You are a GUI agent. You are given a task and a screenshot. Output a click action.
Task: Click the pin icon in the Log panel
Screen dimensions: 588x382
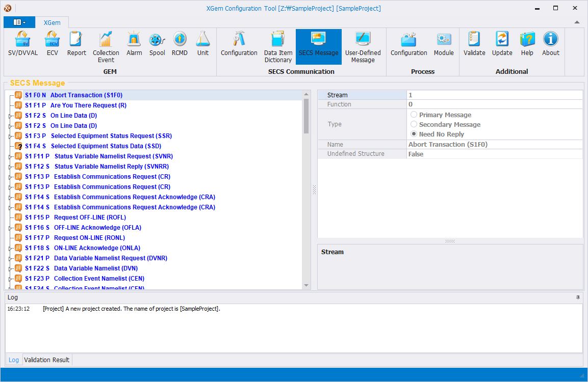click(578, 297)
